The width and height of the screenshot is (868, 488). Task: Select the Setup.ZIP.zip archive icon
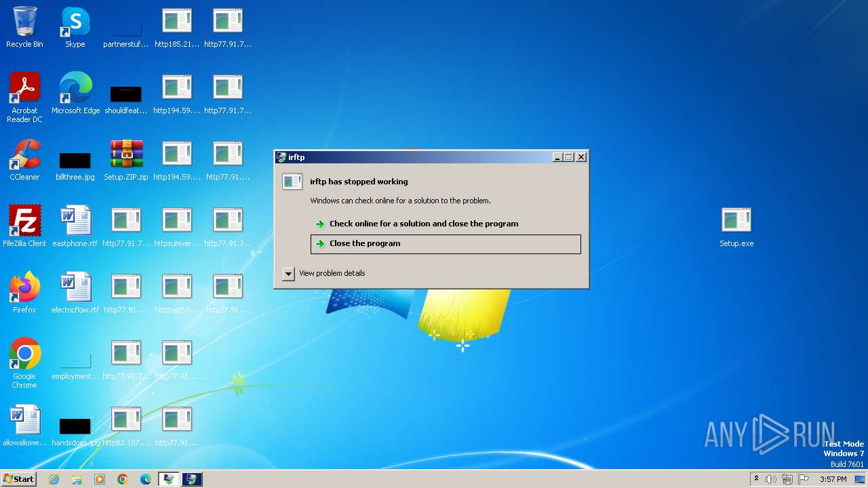[x=126, y=160]
